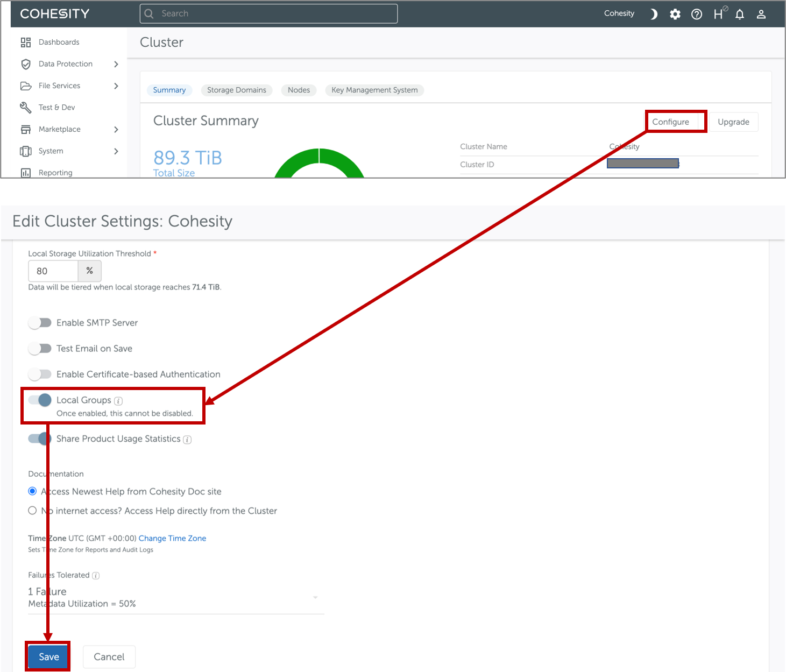This screenshot has height=672, width=786.
Task: Click the Cohesity cluster name in the header
Action: tap(619, 13)
